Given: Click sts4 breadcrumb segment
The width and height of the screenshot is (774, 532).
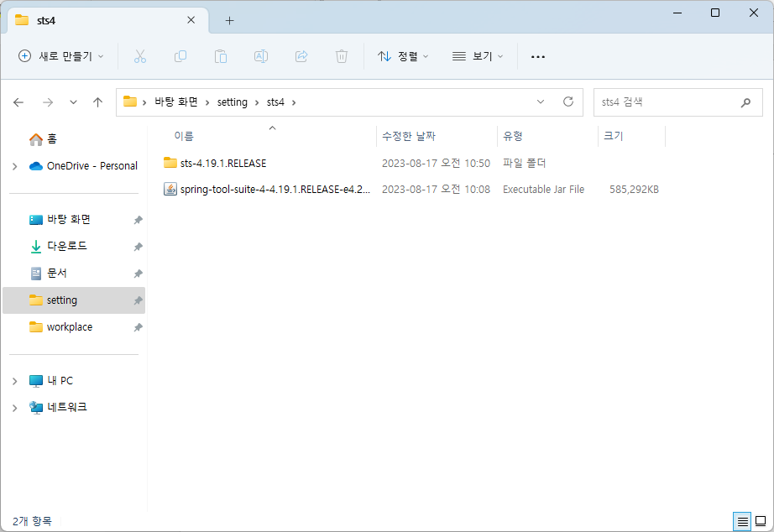Looking at the screenshot, I should pyautogui.click(x=275, y=102).
